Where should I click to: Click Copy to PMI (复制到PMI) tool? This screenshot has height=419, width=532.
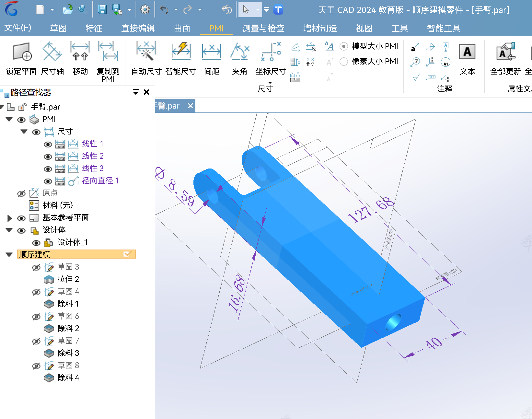coord(108,62)
